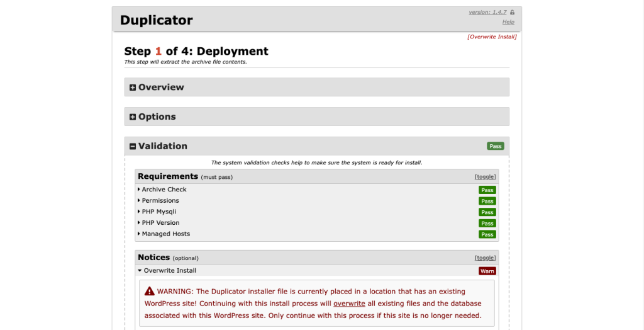Click the system validation checks description

(317, 162)
